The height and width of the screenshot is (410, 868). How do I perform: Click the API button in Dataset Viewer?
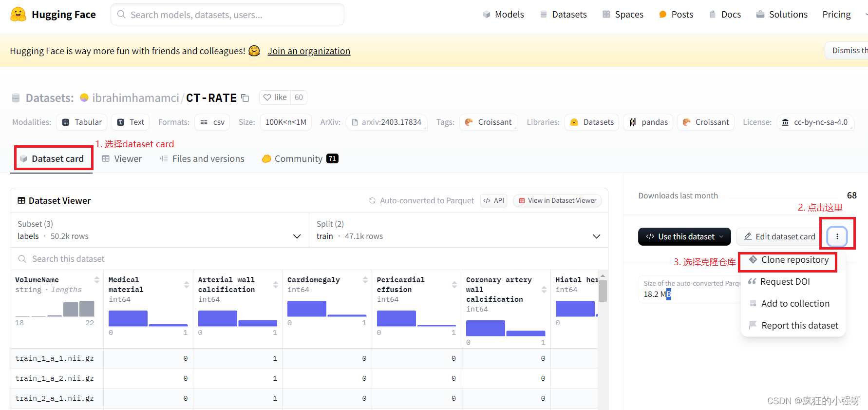pos(494,200)
